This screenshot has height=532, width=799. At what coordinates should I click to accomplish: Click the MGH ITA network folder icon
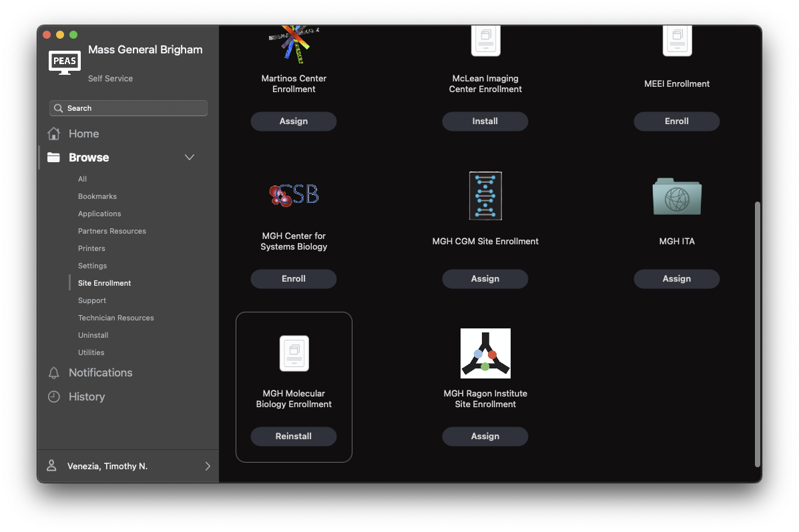pos(678,196)
